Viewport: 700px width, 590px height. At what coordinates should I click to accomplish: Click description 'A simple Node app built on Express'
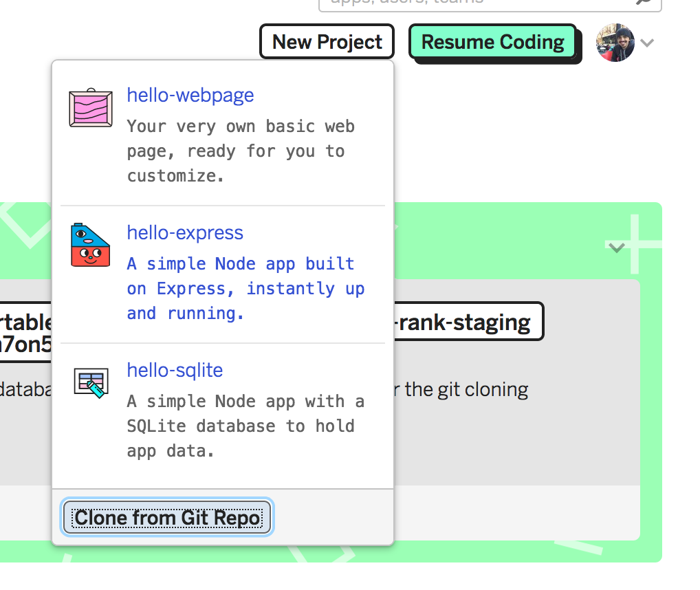tap(245, 288)
